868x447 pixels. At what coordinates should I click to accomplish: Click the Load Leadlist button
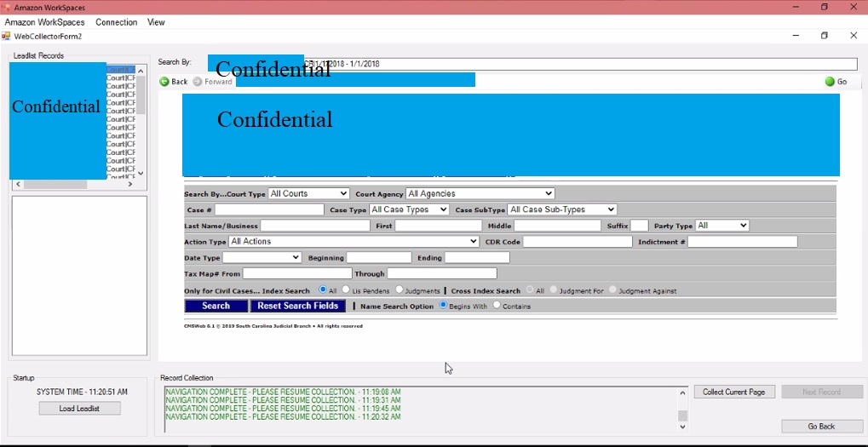point(80,409)
